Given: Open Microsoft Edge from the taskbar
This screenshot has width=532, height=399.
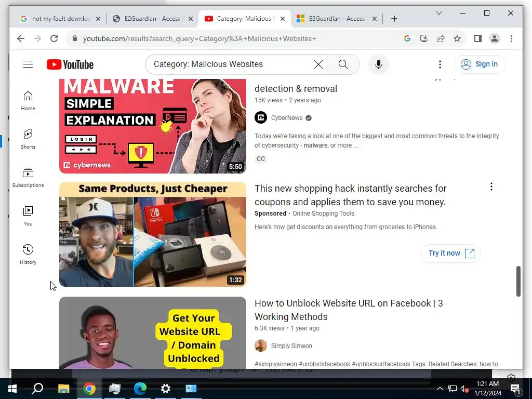Looking at the screenshot, I should click(x=140, y=389).
